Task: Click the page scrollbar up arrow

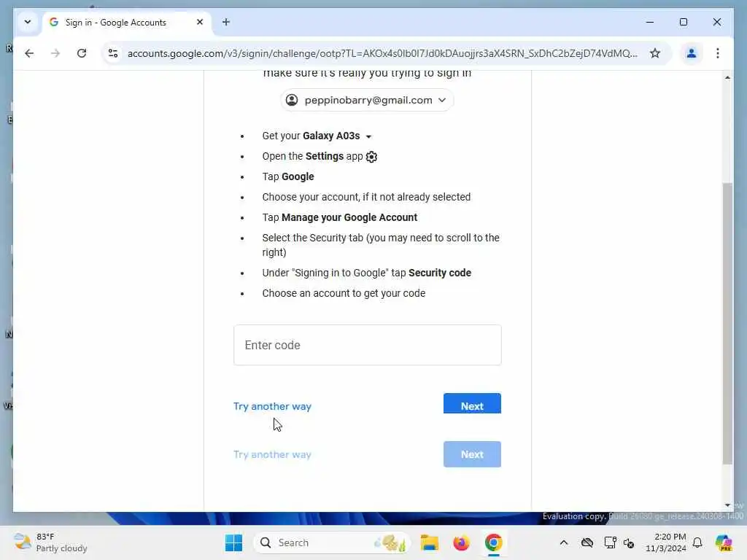Action: [727, 77]
